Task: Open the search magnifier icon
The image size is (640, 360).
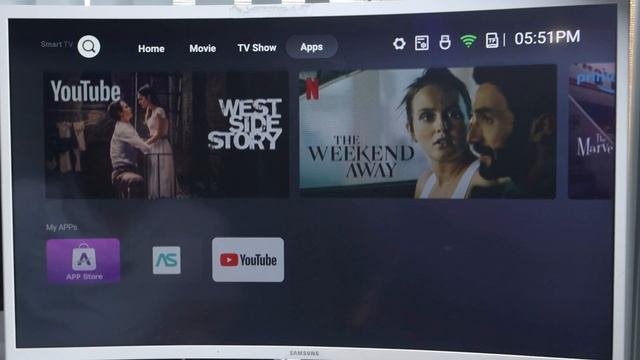Action: pos(89,47)
